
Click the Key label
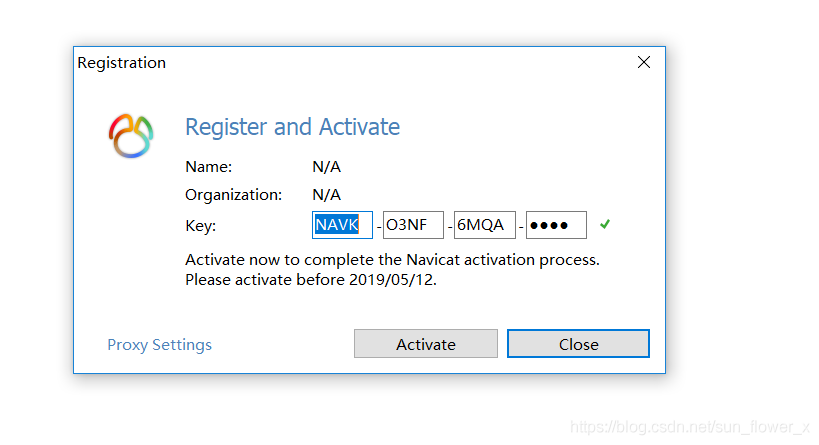coord(200,226)
